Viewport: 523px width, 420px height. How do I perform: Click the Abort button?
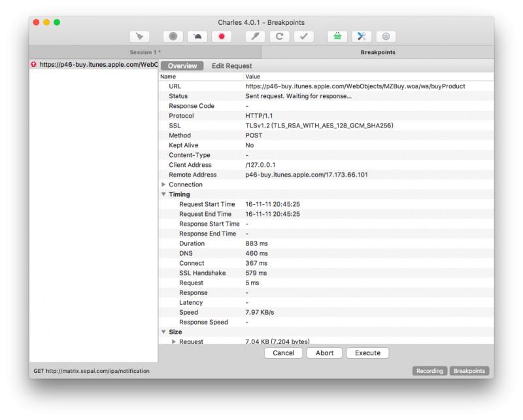(x=324, y=353)
